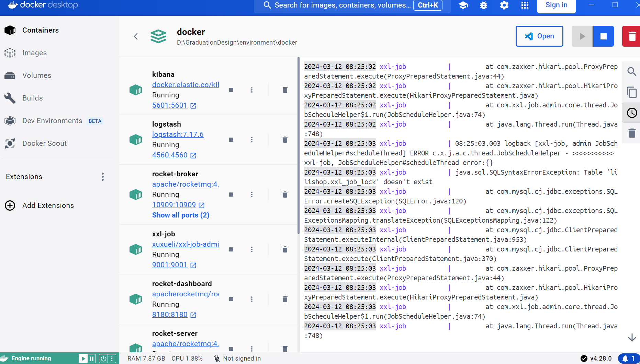Open kibana image link docker.elastic.co
The image size is (640, 364).
pyautogui.click(x=186, y=85)
